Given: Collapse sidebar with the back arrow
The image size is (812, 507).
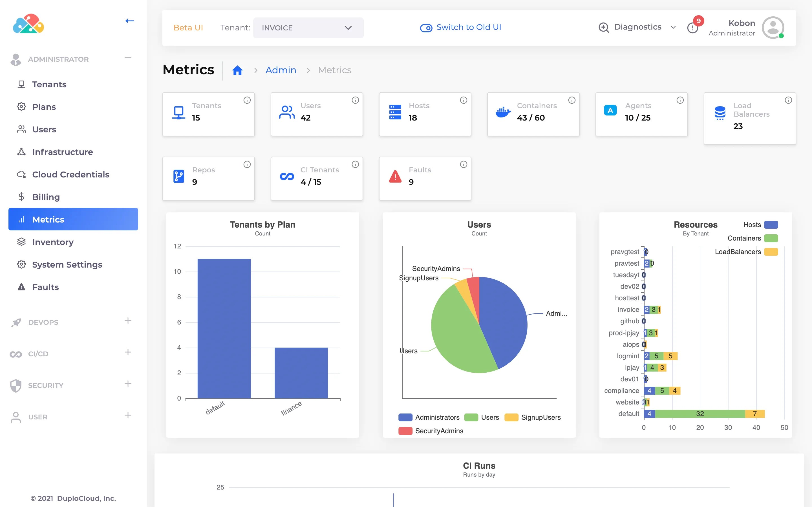Looking at the screenshot, I should [x=129, y=21].
